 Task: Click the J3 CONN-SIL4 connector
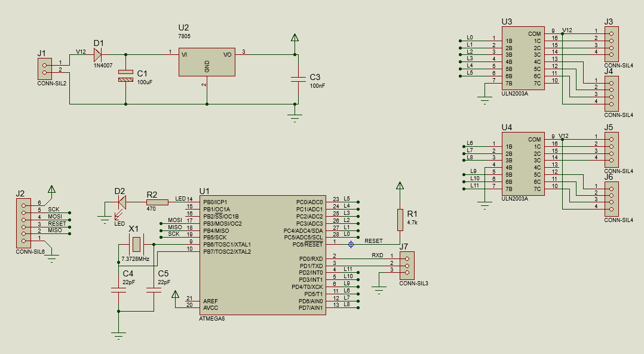pos(612,44)
